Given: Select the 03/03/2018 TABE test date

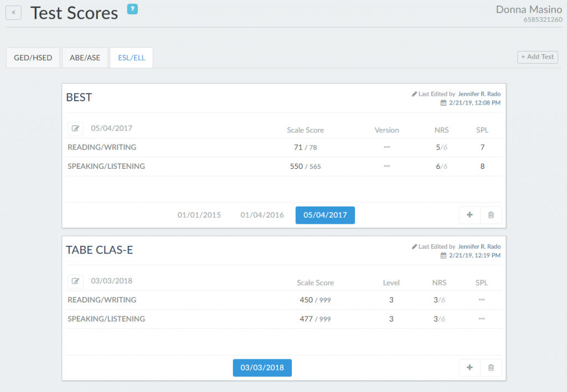Looking at the screenshot, I should click(x=262, y=368).
